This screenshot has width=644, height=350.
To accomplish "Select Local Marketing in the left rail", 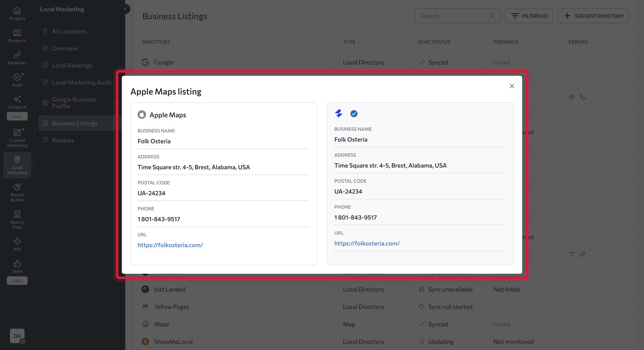I will tap(17, 165).
